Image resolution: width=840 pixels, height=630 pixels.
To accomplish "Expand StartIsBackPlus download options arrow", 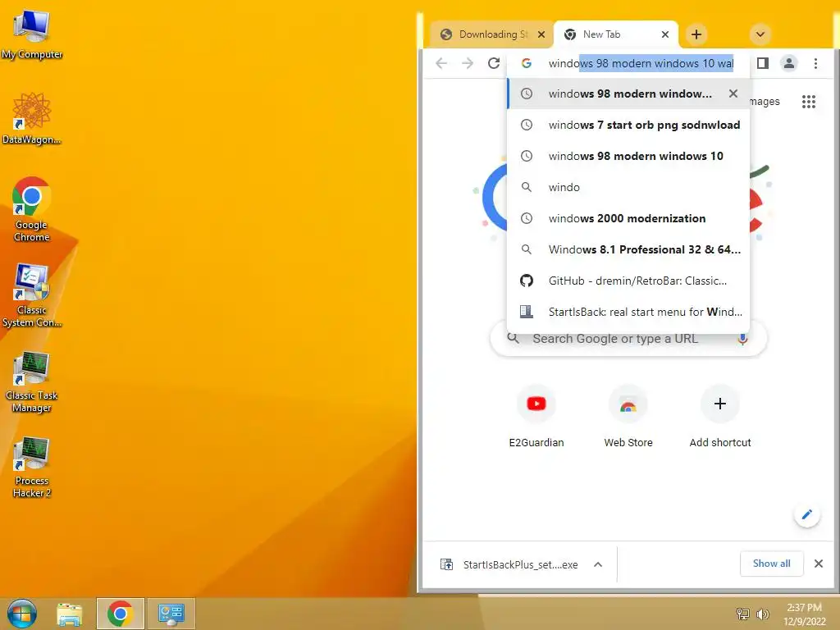I will coord(598,564).
